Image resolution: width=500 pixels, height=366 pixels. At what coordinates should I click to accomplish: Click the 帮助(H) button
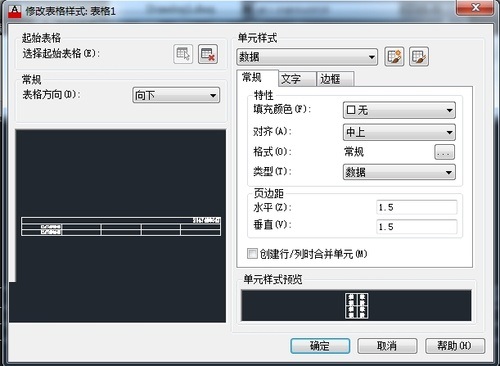click(x=455, y=346)
